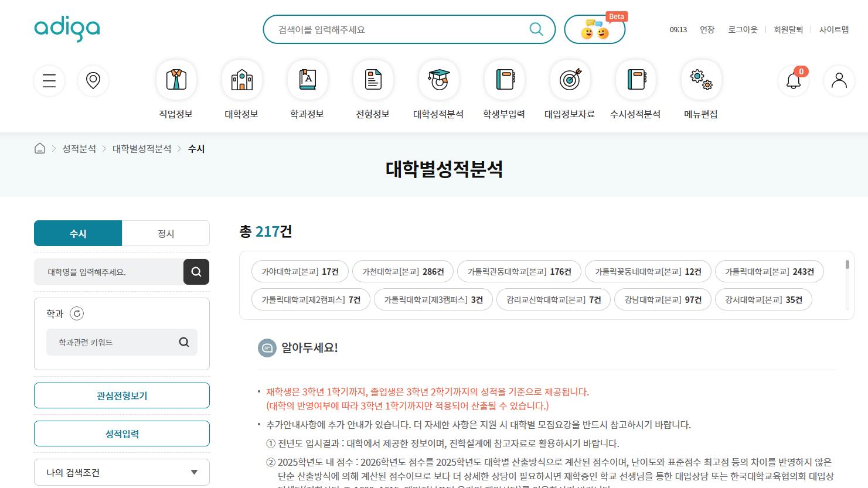The height and width of the screenshot is (488, 868).
Task: Click the Beta chatbot emoji button
Action: [x=595, y=30]
